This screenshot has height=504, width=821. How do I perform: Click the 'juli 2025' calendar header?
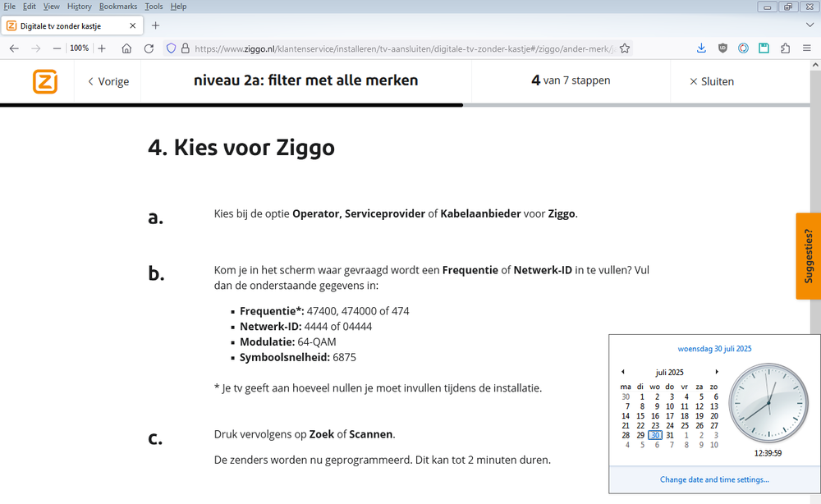(x=669, y=372)
